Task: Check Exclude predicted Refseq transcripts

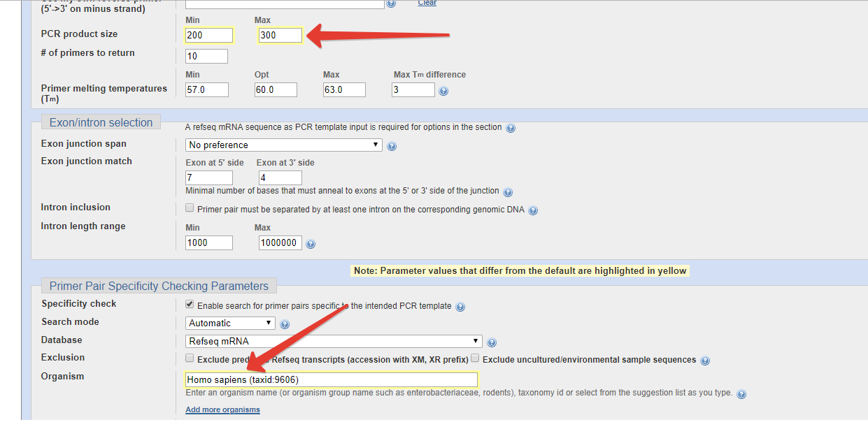Action: click(x=190, y=358)
